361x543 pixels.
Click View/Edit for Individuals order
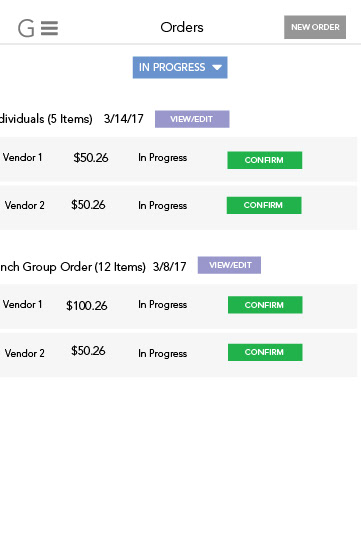[x=192, y=119]
